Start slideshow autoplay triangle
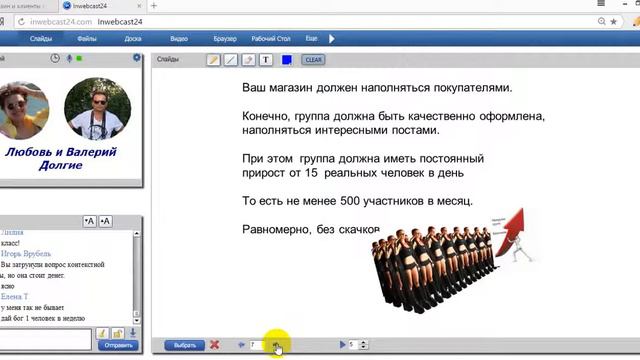This screenshot has height=360, width=640. [342, 345]
